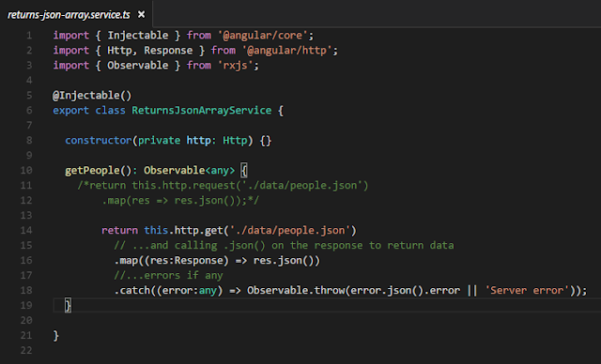
Task: Click Observable.throw on line 18
Action: pyautogui.click(x=296, y=291)
